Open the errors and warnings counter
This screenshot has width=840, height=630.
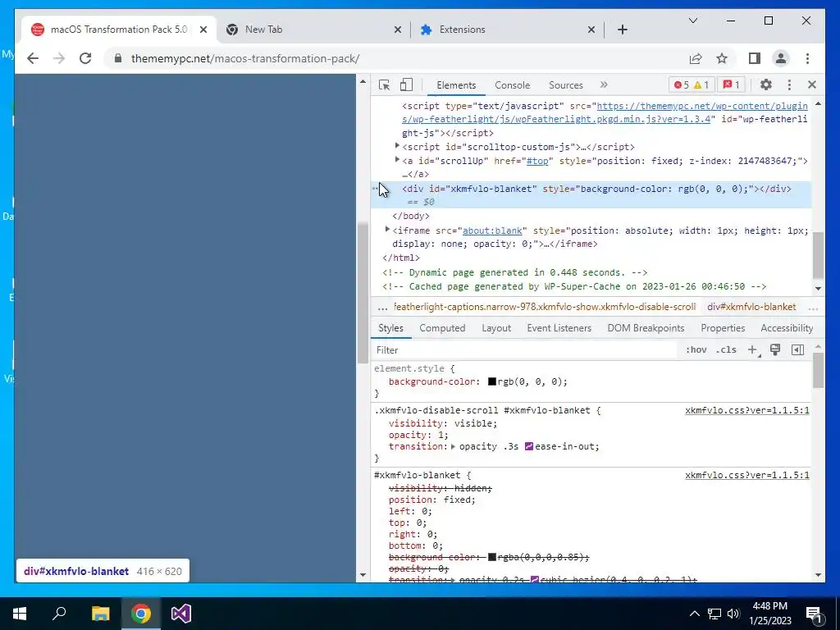coord(691,84)
